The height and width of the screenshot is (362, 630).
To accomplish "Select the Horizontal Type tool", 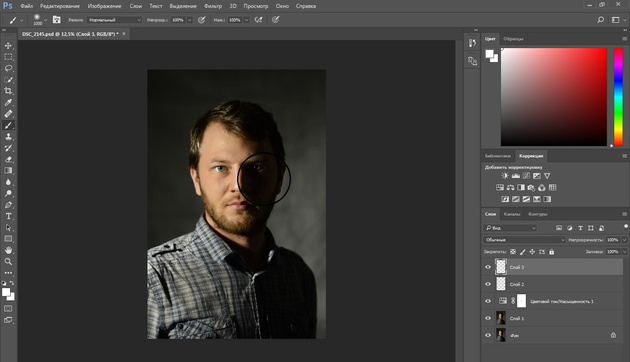I will click(x=8, y=216).
